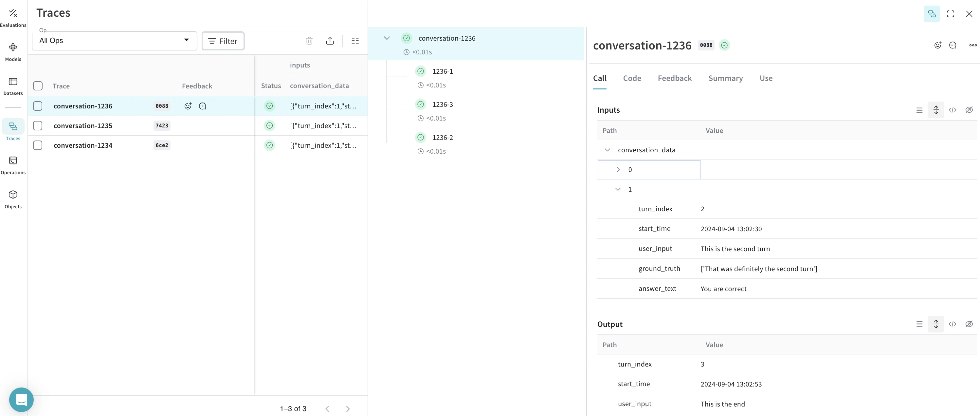Screen dimensions: 980x416
Task: Click the Filter button
Action: pos(223,41)
